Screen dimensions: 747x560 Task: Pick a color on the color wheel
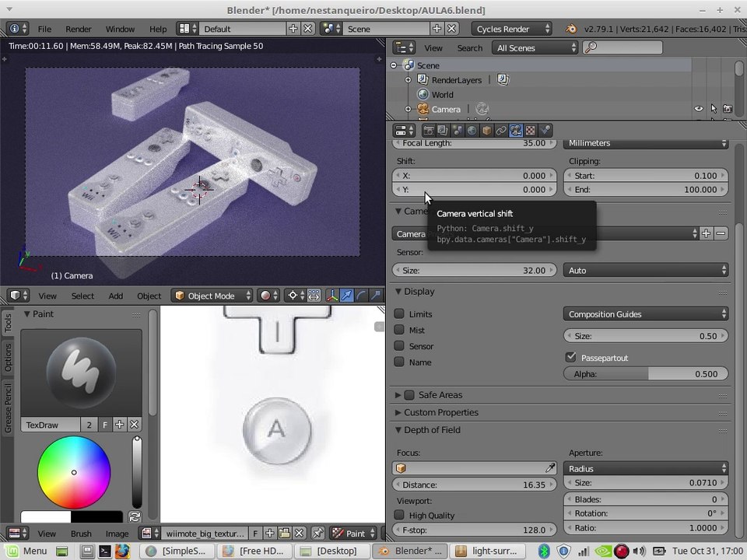click(x=74, y=472)
